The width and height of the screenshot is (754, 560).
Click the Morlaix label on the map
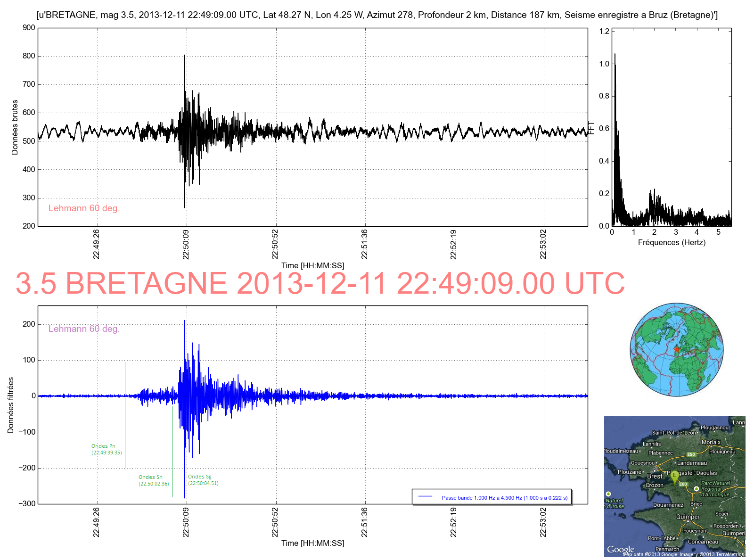(711, 442)
